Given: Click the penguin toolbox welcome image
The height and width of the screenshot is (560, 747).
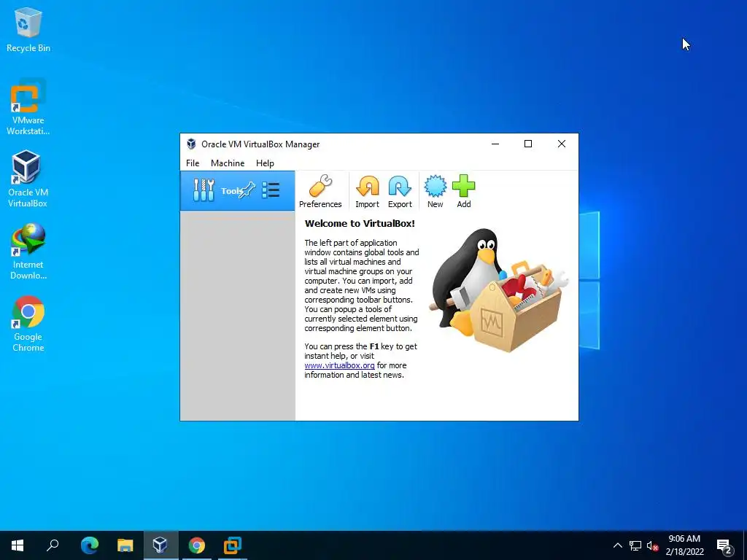Looking at the screenshot, I should tap(499, 290).
